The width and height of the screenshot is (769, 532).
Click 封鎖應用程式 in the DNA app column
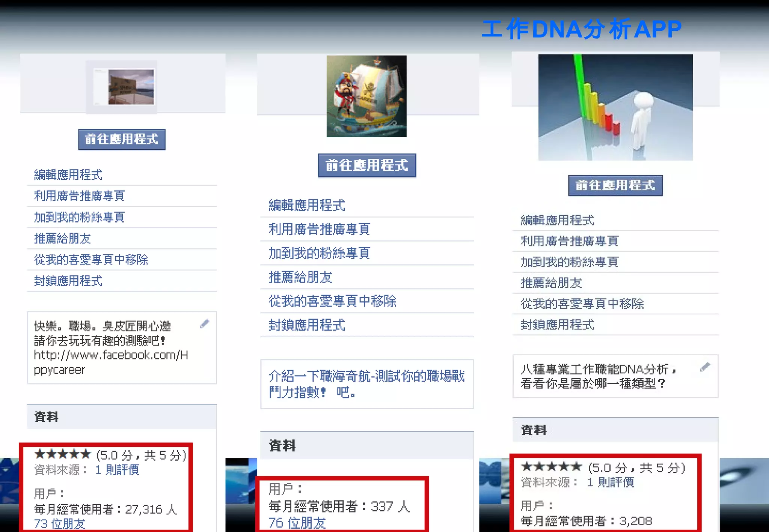pyautogui.click(x=557, y=325)
